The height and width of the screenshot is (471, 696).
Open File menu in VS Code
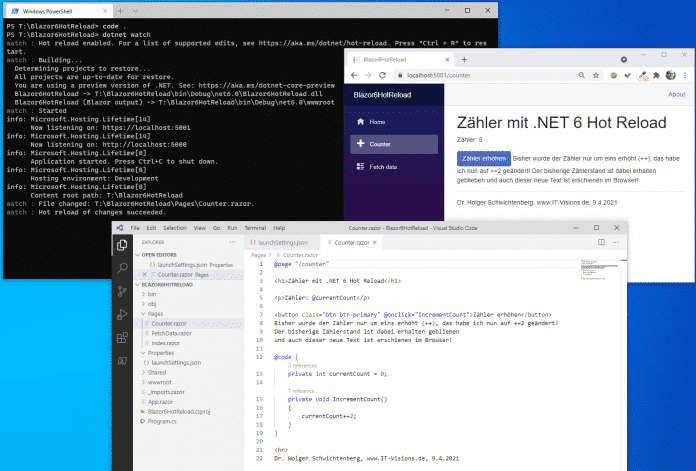point(135,228)
